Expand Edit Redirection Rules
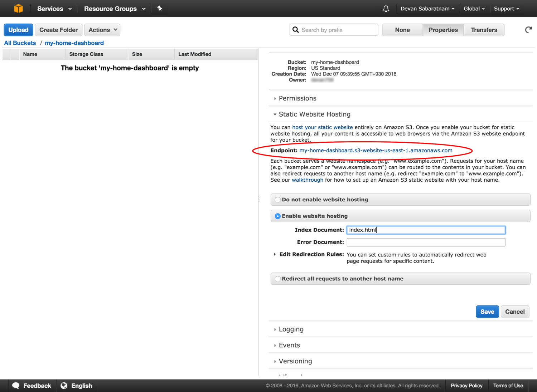 tap(309, 254)
